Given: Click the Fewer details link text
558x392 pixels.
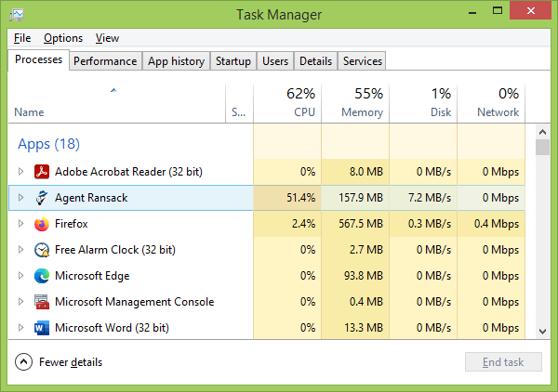Looking at the screenshot, I should point(71,362).
